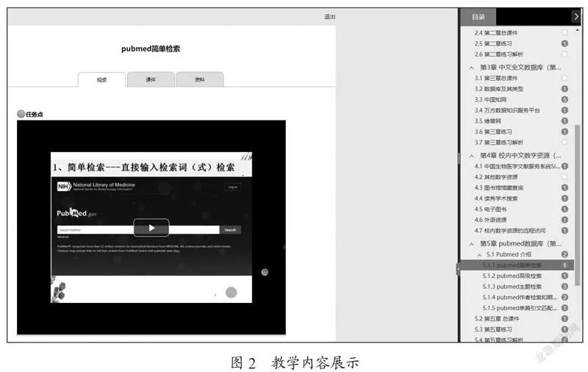588x372 pixels.
Task: Click the badge beside 4.4 读秀学术搜索
Action: (x=564, y=198)
